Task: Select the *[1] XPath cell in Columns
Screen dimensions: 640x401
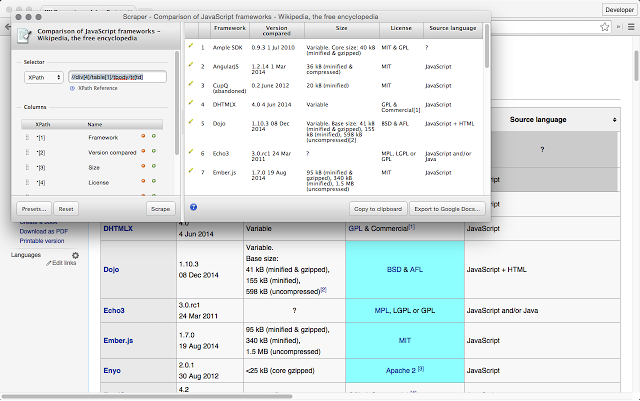Action: point(41,138)
